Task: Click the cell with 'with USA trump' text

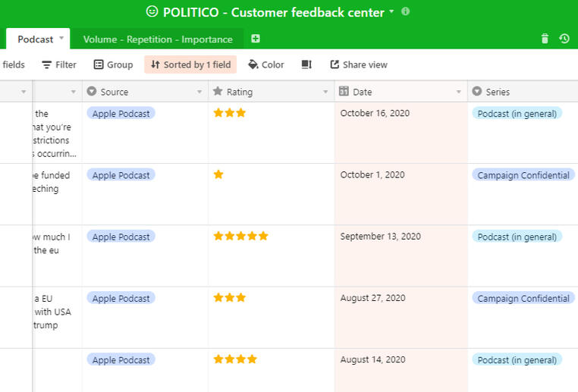Action: click(57, 317)
